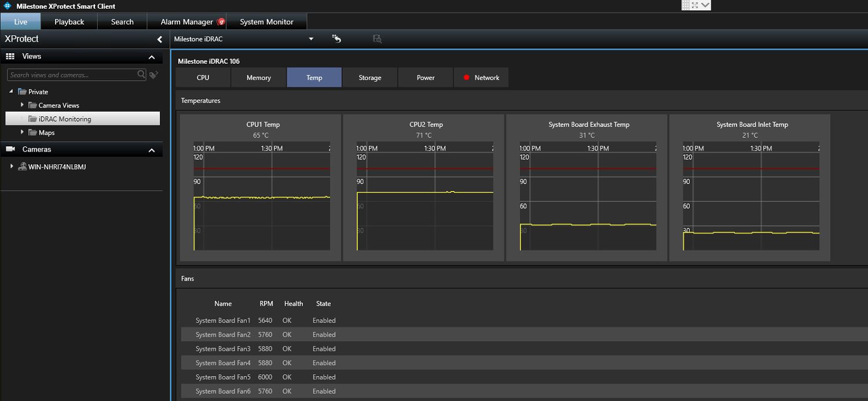Click the RPM column header
The width and height of the screenshot is (868, 401).
pyautogui.click(x=266, y=304)
